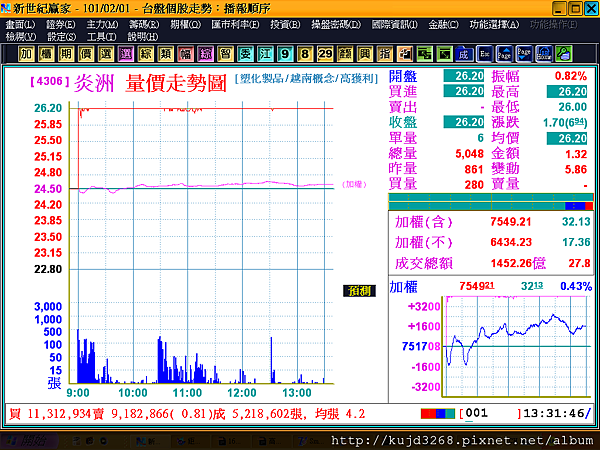600x450 pixels.
Task: Click the 額 toolbar icon
Action: click(x=345, y=54)
